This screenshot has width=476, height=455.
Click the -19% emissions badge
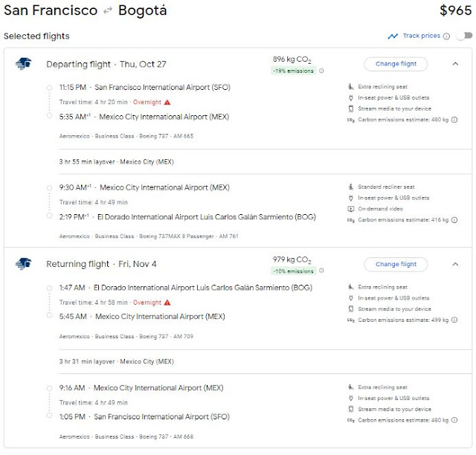coord(294,71)
